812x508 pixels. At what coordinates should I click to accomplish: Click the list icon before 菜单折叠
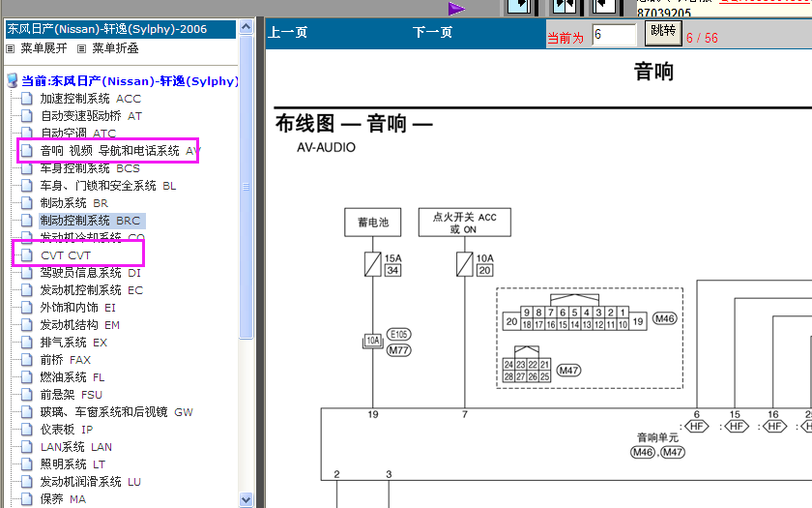(x=81, y=48)
